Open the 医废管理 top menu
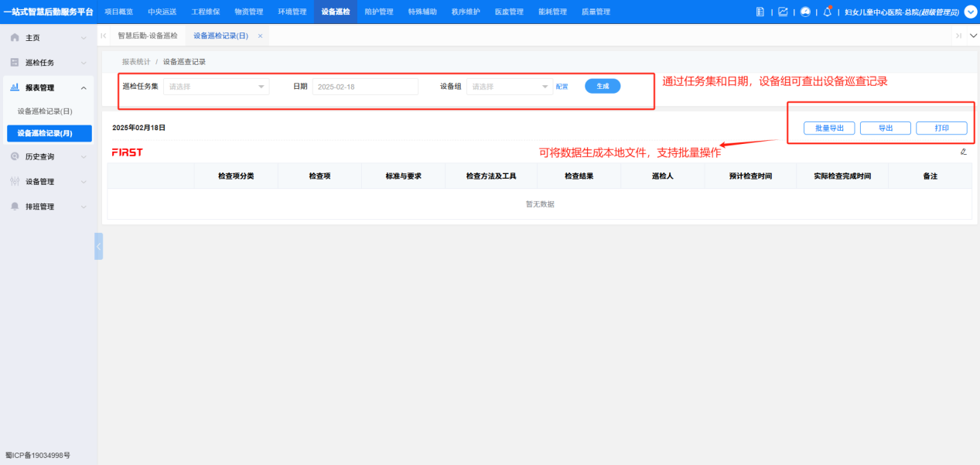 pos(508,12)
